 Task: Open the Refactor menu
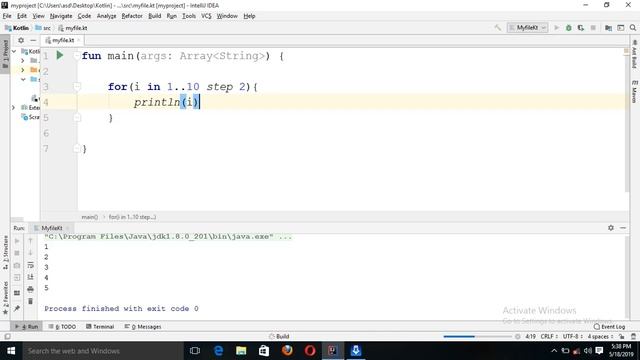pyautogui.click(x=132, y=16)
